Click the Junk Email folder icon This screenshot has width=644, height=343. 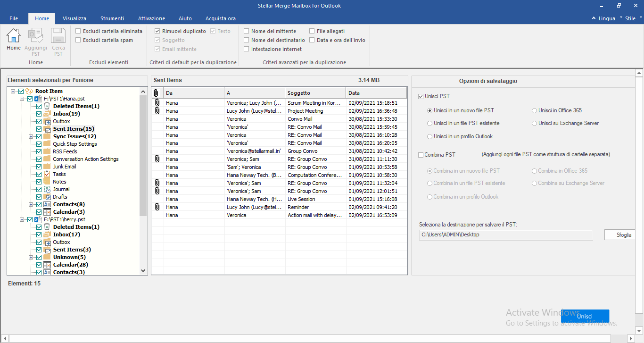coord(47,167)
